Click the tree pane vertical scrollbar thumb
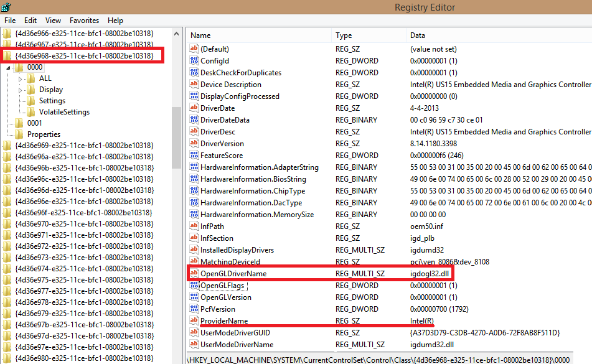The height and width of the screenshot is (364, 592). click(x=176, y=138)
